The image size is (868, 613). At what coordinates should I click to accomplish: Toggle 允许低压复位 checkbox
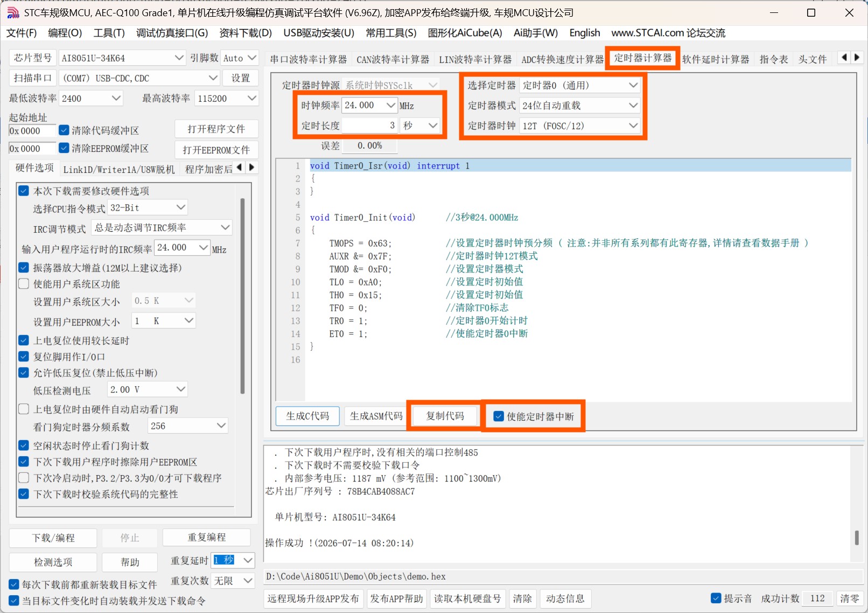(x=24, y=372)
